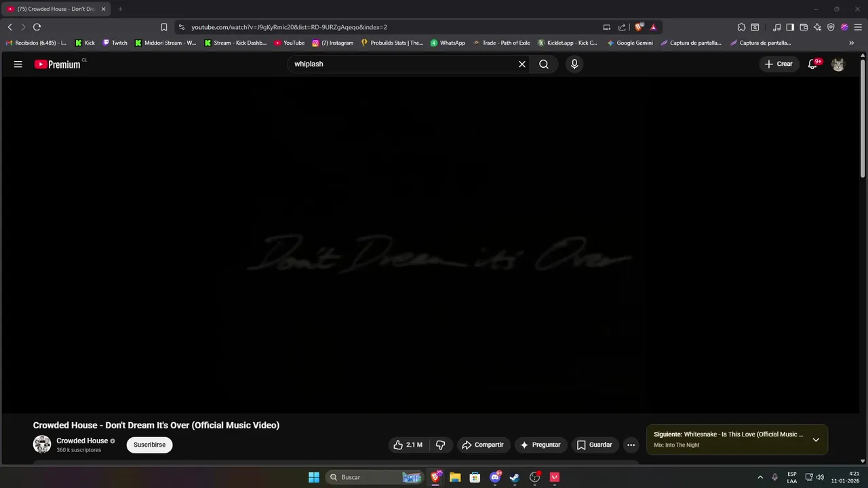The height and width of the screenshot is (488, 868).
Task: Open the Google Gemini bookmark
Action: (630, 43)
